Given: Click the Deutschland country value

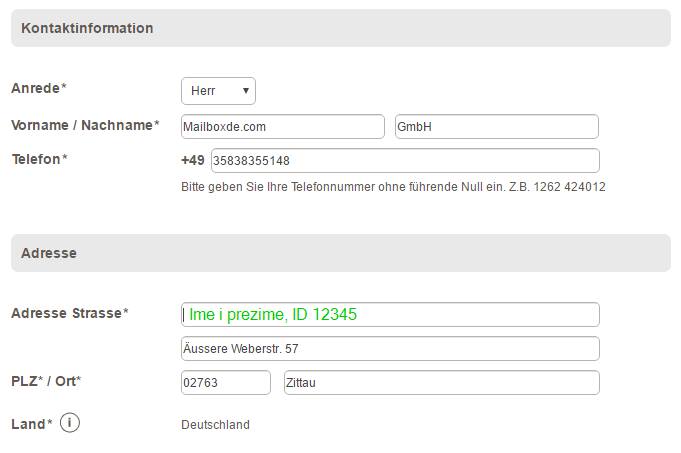Looking at the screenshot, I should click(215, 425).
